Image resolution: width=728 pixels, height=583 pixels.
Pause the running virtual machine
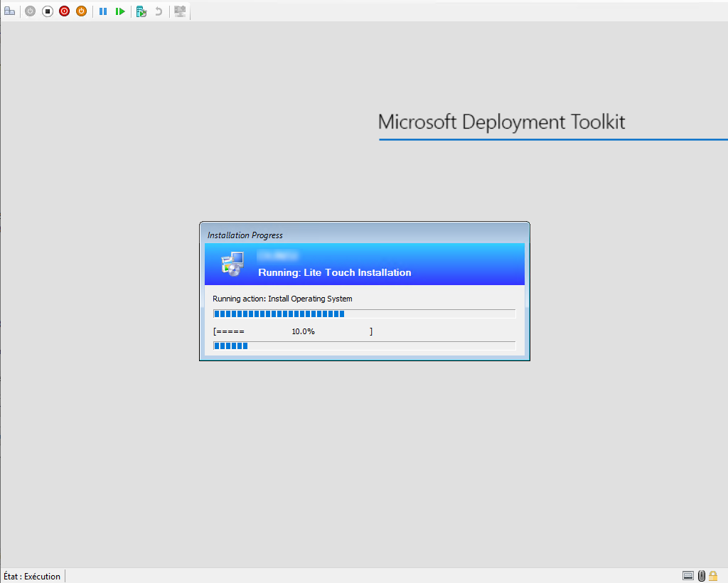point(103,11)
